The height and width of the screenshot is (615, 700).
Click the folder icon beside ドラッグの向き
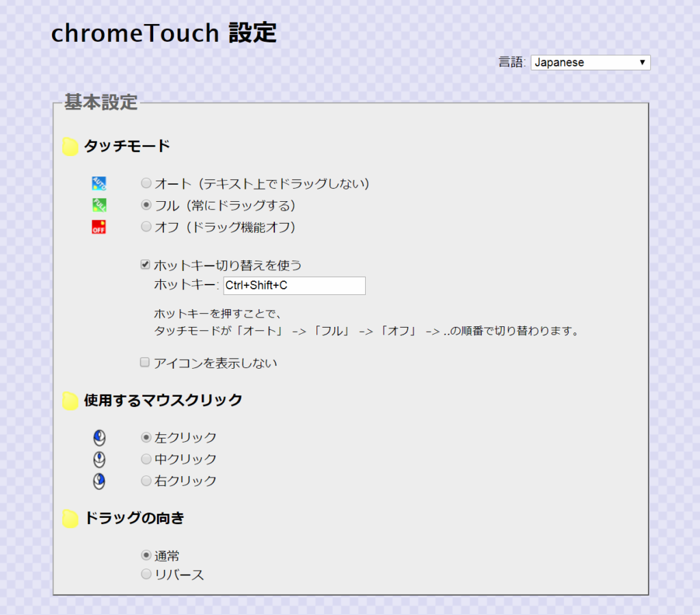coord(69,518)
